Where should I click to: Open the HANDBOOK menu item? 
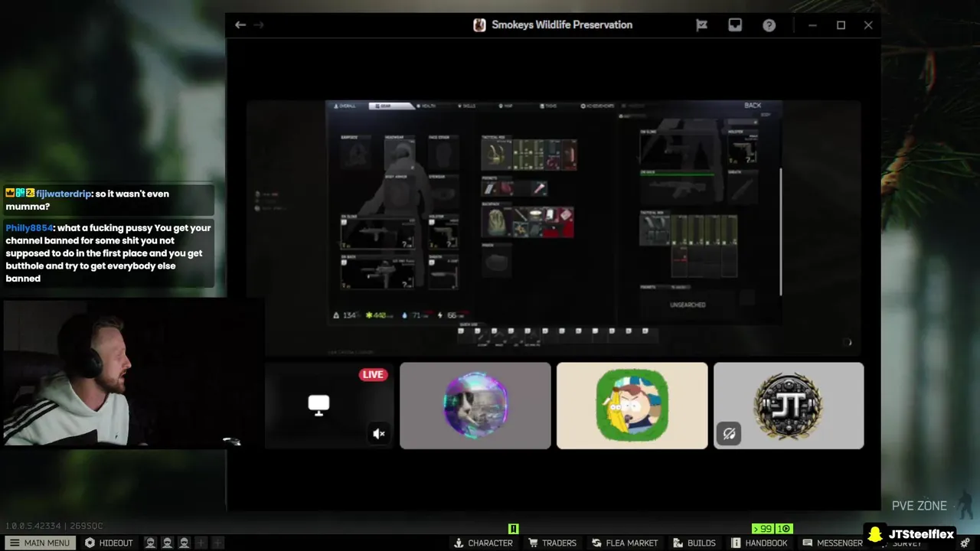tap(759, 543)
